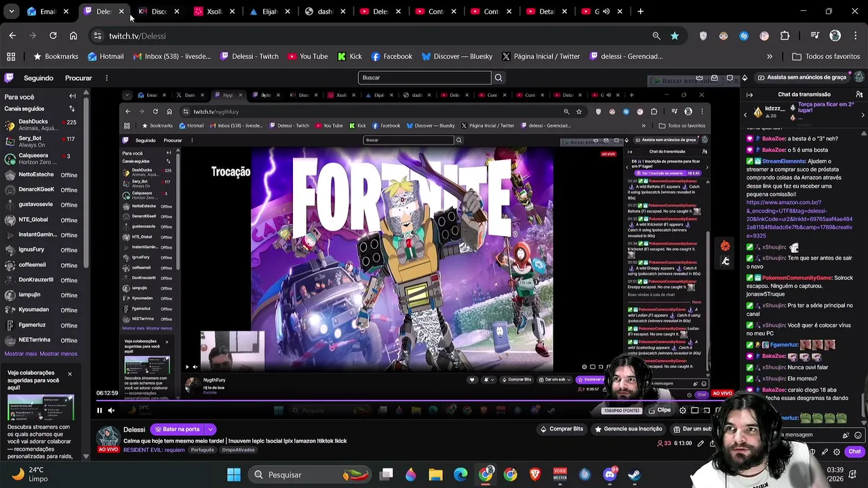This screenshot has width=868, height=488.
Task: Open chat settings gear icon
Action: [837, 451]
